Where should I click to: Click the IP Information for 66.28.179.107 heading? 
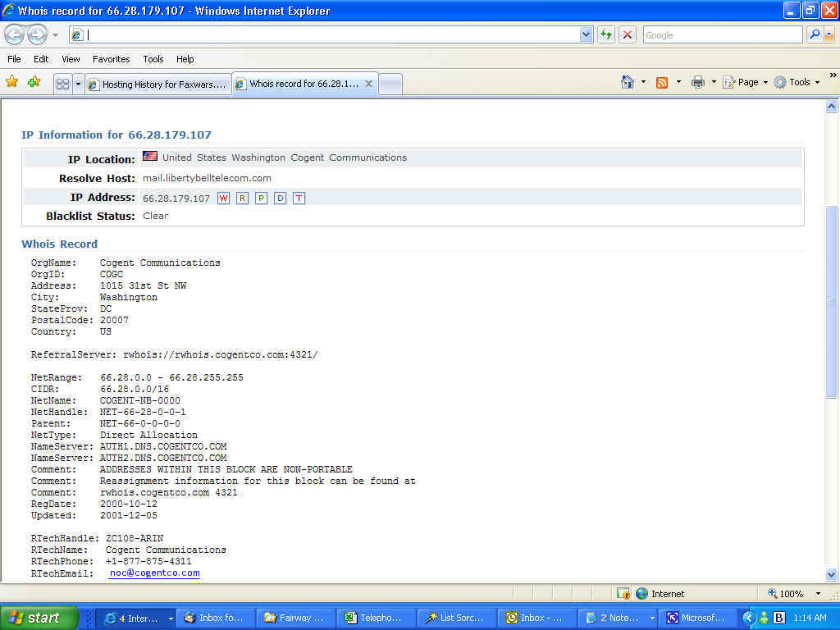click(x=116, y=135)
